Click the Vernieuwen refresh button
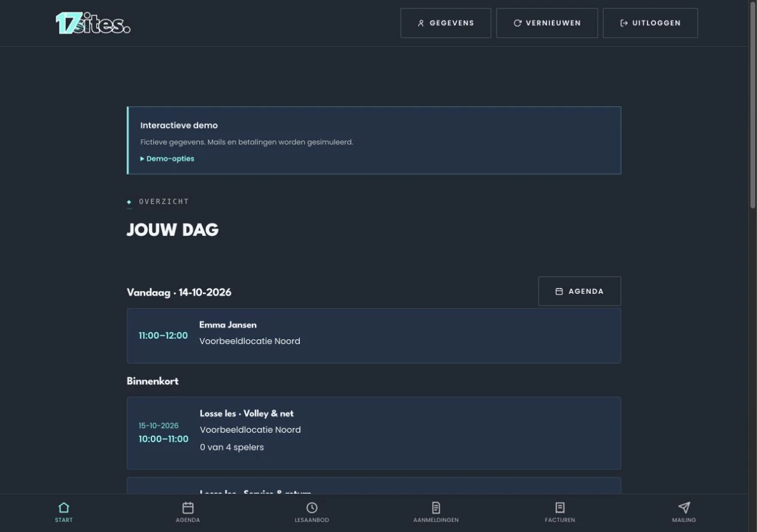This screenshot has width=757, height=532. (547, 23)
